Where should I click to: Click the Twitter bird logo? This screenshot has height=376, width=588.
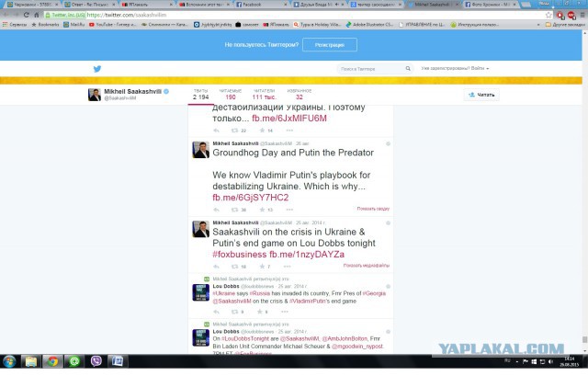pos(97,69)
